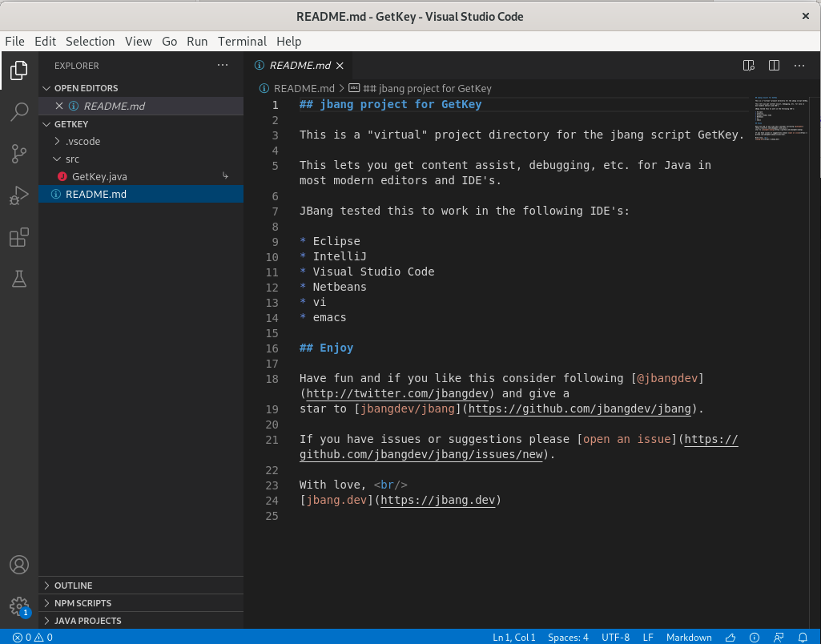Screen dimensions: 821x644
Task: Open Explorer views and more actions ellipsis
Action: coord(223,66)
